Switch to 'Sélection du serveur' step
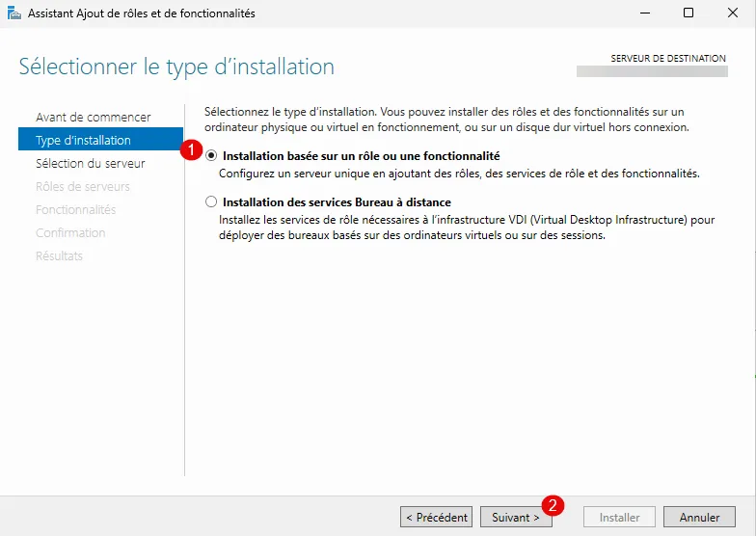Image resolution: width=756 pixels, height=536 pixels. (90, 163)
